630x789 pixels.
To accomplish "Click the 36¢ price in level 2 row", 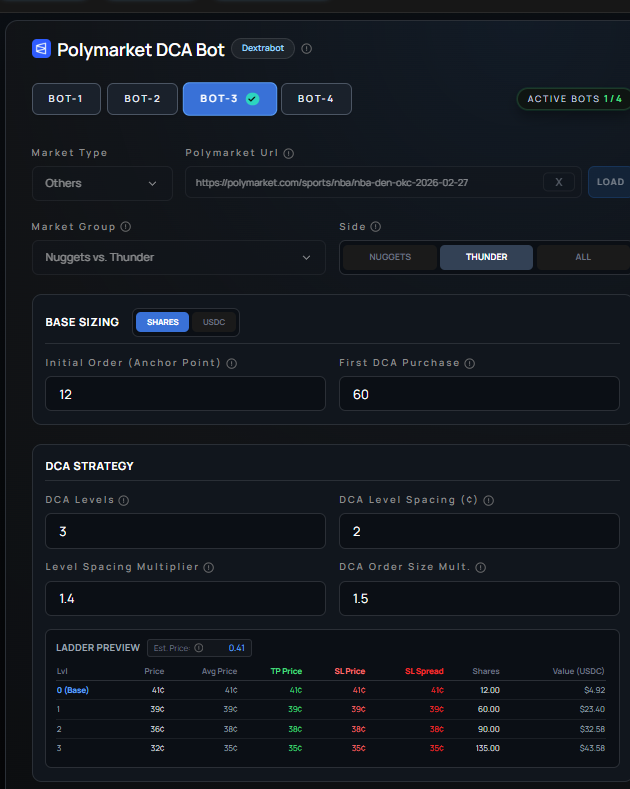I will [x=158, y=729].
